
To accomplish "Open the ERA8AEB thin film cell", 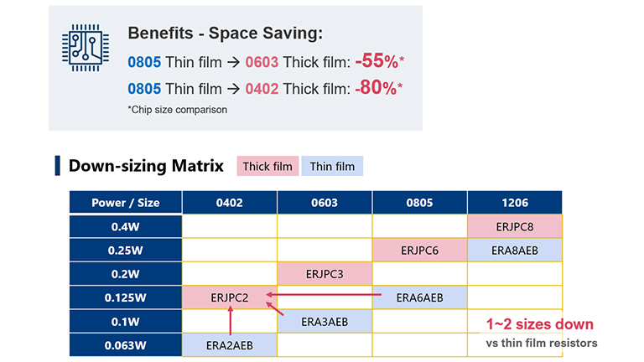I will coord(514,249).
